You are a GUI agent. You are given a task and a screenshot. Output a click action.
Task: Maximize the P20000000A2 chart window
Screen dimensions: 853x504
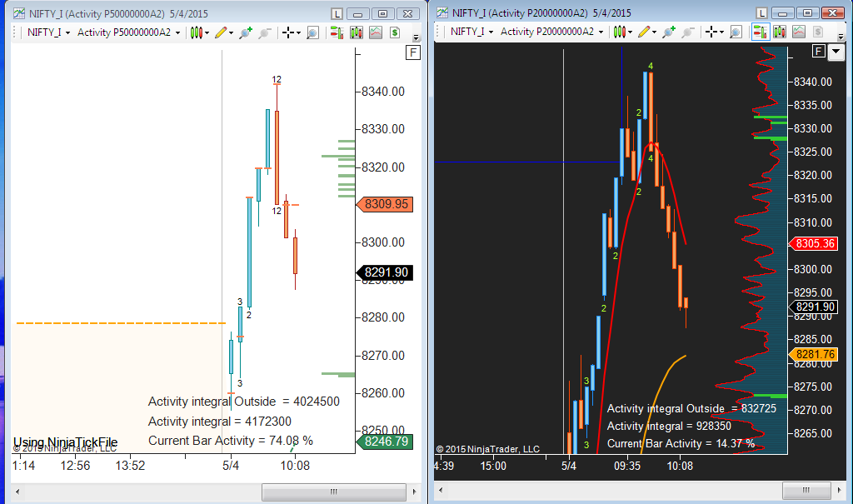coord(807,12)
